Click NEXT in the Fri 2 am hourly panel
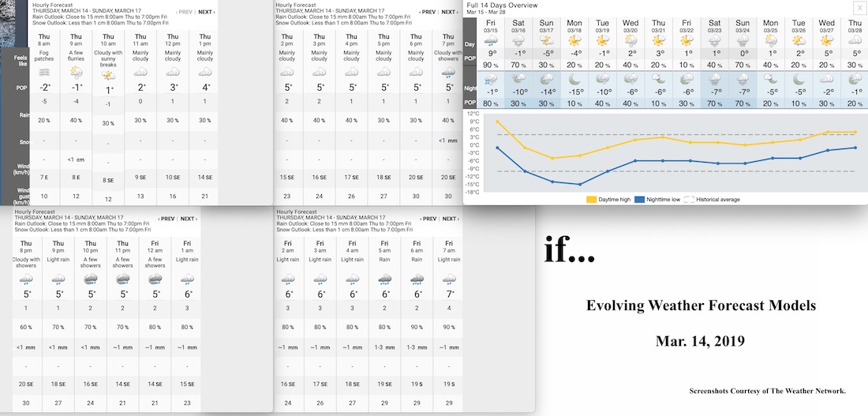 click(x=450, y=219)
